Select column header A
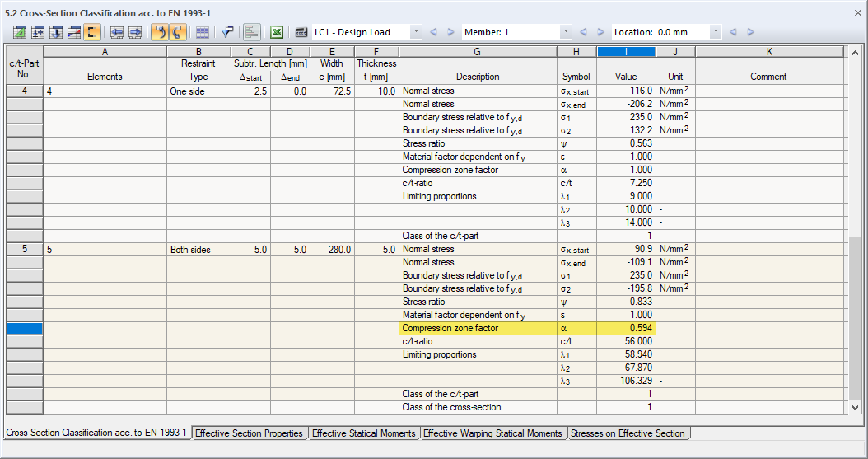868x459 pixels. 105,51
